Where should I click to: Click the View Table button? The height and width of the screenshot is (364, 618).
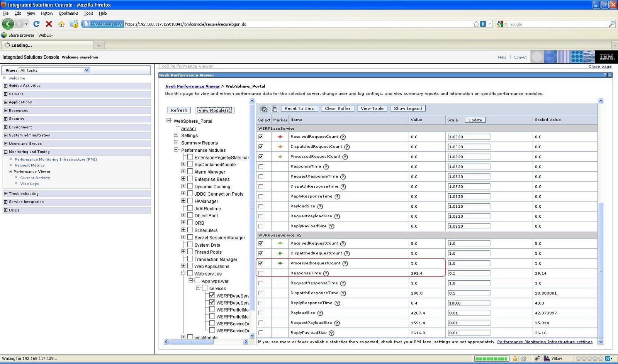(x=372, y=108)
